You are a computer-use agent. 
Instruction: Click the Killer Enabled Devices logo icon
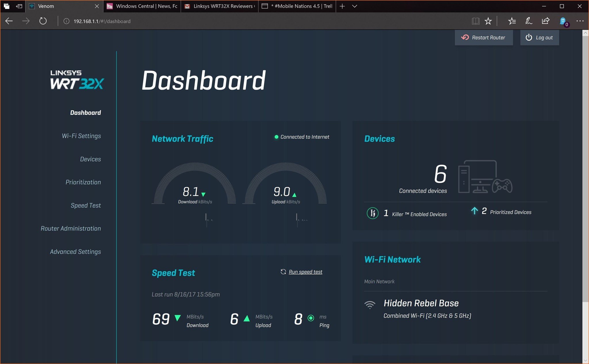(372, 213)
